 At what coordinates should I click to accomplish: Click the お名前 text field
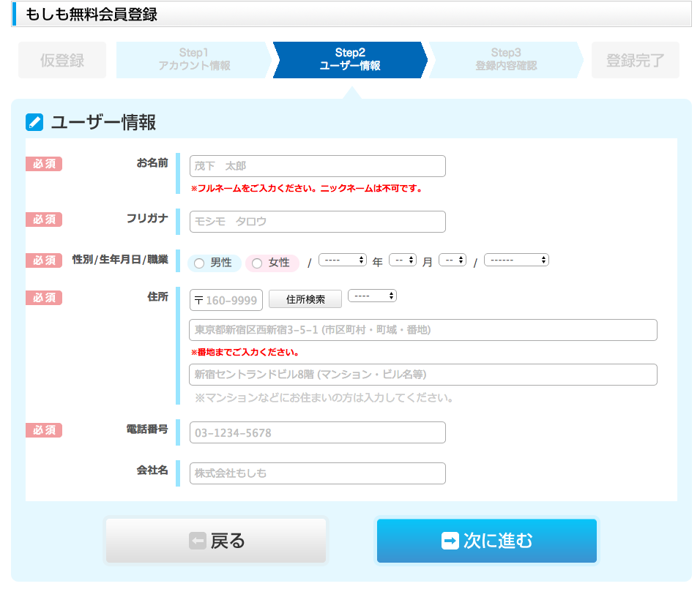317,166
